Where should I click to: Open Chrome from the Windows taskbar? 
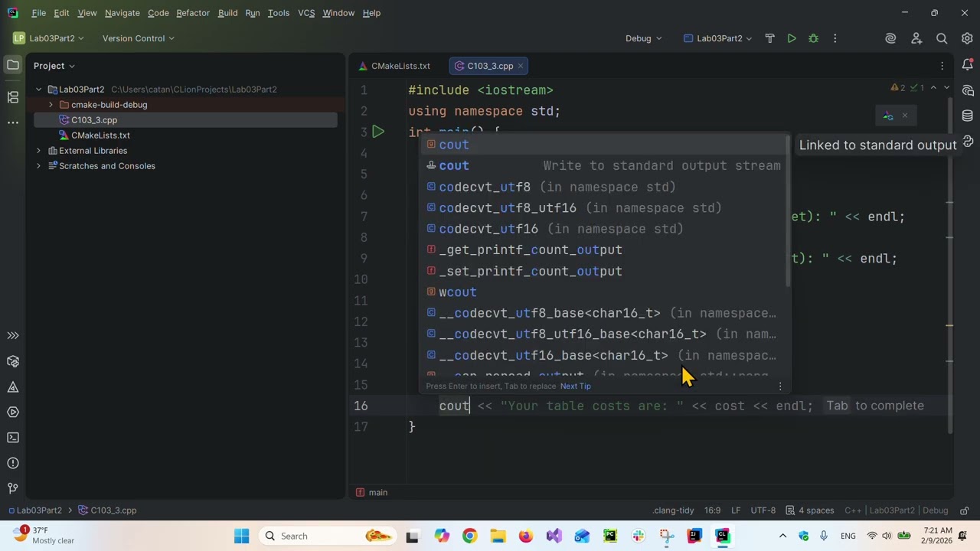click(469, 536)
